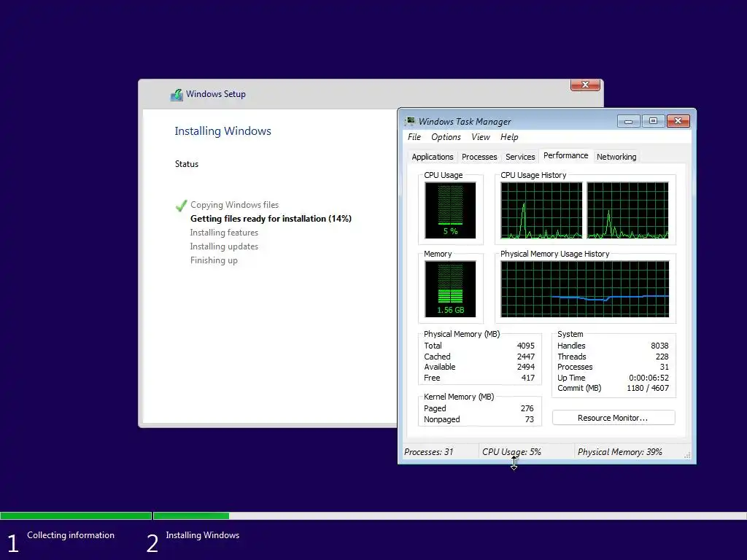Click the CPU Usage 5 % gauge
Viewport: 747px width, 560px height.
(x=450, y=210)
